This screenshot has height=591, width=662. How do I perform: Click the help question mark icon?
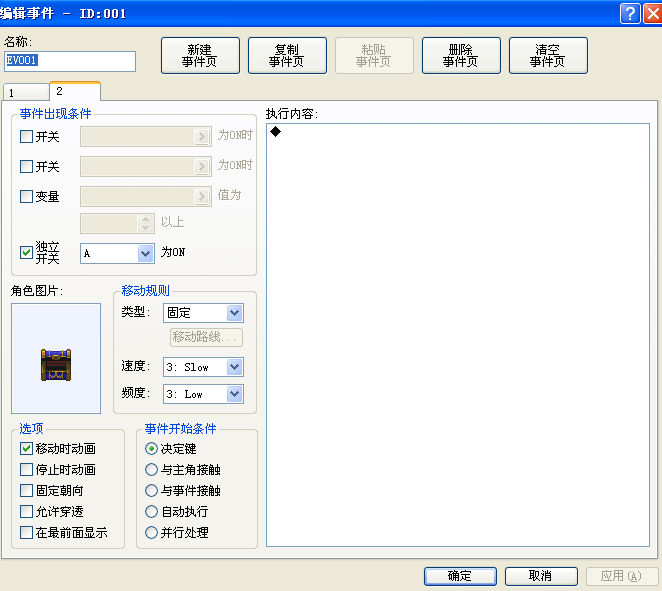tap(630, 14)
